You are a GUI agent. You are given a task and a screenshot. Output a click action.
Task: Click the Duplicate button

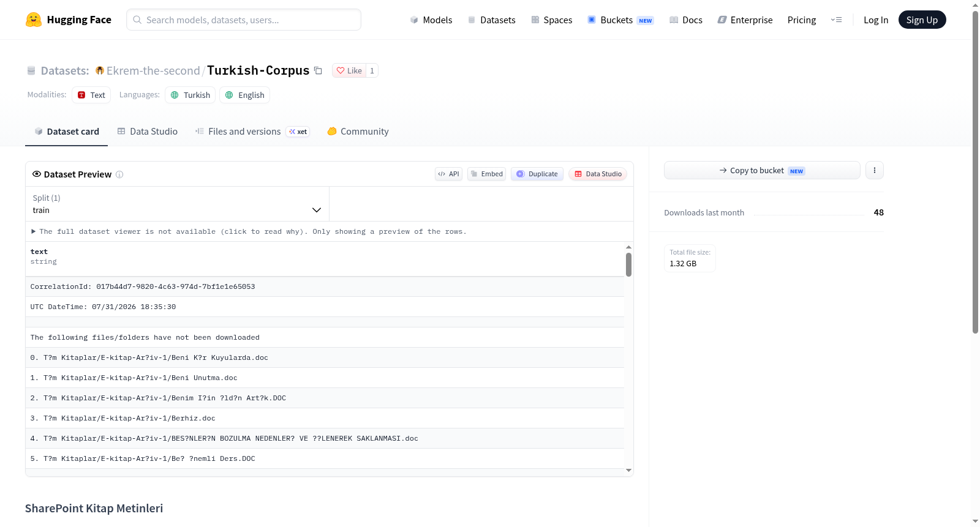537,174
